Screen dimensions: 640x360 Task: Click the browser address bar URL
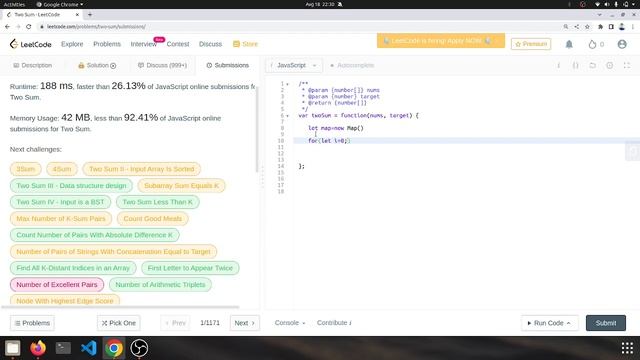coord(96,27)
